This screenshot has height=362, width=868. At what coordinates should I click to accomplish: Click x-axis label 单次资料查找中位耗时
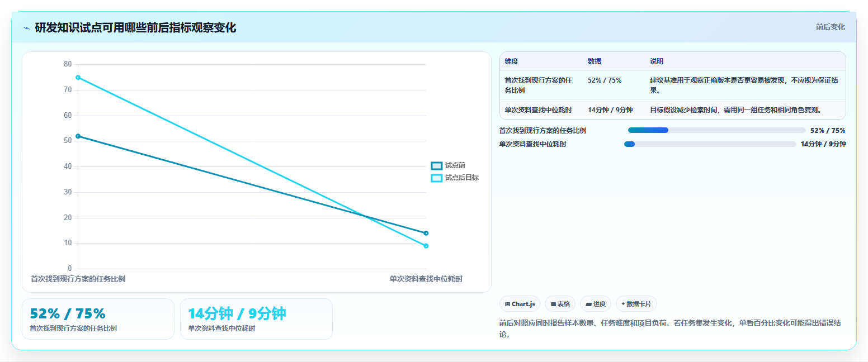coord(426,278)
